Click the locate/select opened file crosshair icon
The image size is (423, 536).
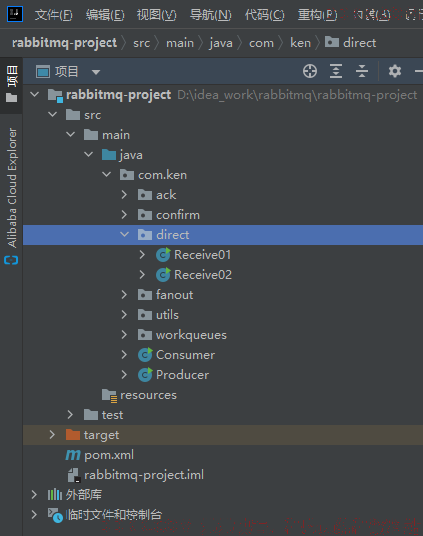click(x=310, y=71)
